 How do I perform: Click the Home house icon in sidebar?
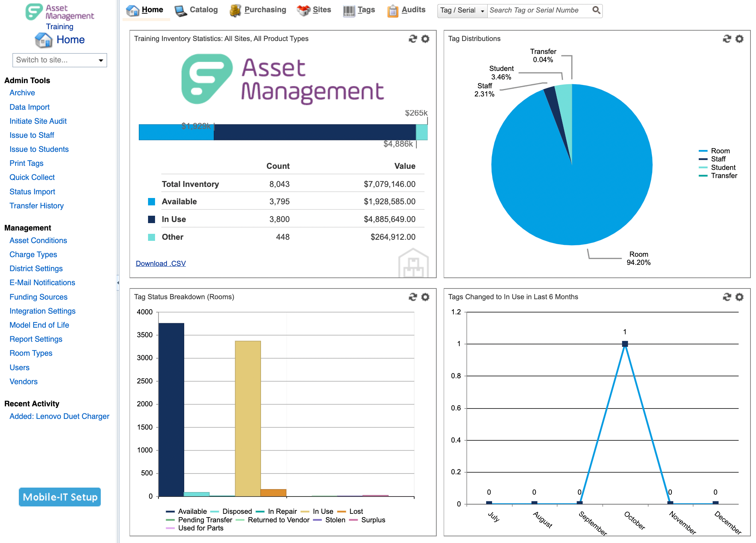click(44, 40)
